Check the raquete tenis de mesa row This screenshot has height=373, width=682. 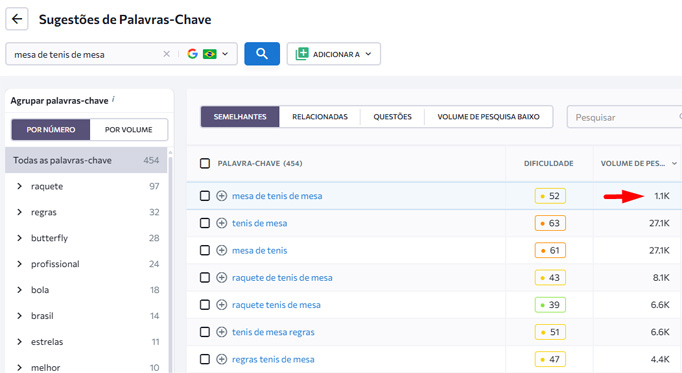205,305
